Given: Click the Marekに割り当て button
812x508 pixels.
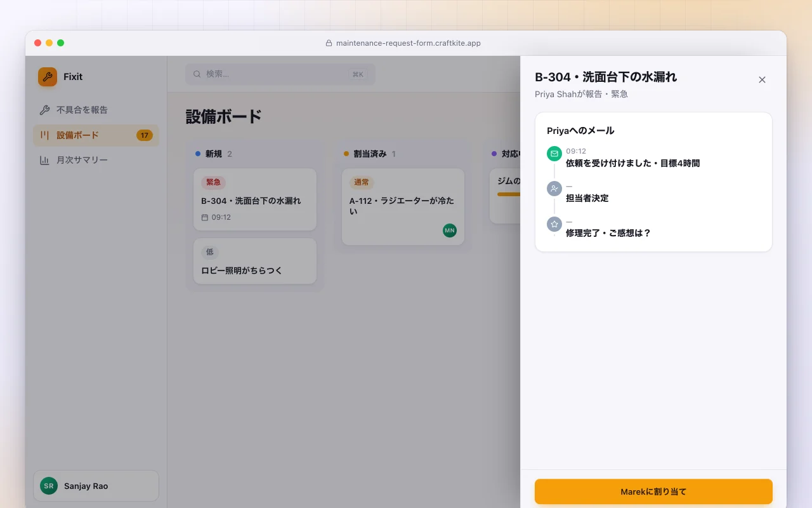Looking at the screenshot, I should pyautogui.click(x=653, y=491).
